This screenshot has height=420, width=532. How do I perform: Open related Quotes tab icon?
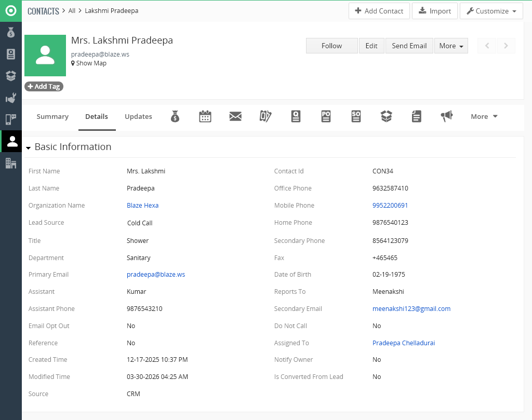(x=296, y=116)
